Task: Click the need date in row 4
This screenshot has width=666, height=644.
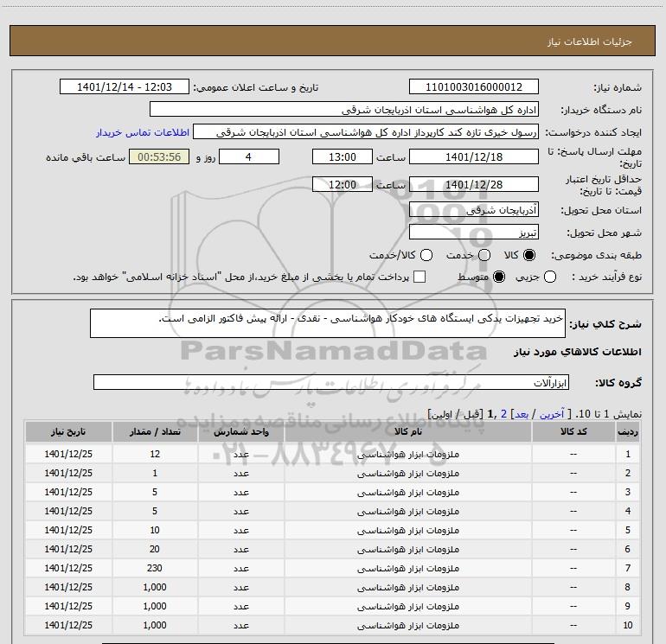Action: click(68, 511)
